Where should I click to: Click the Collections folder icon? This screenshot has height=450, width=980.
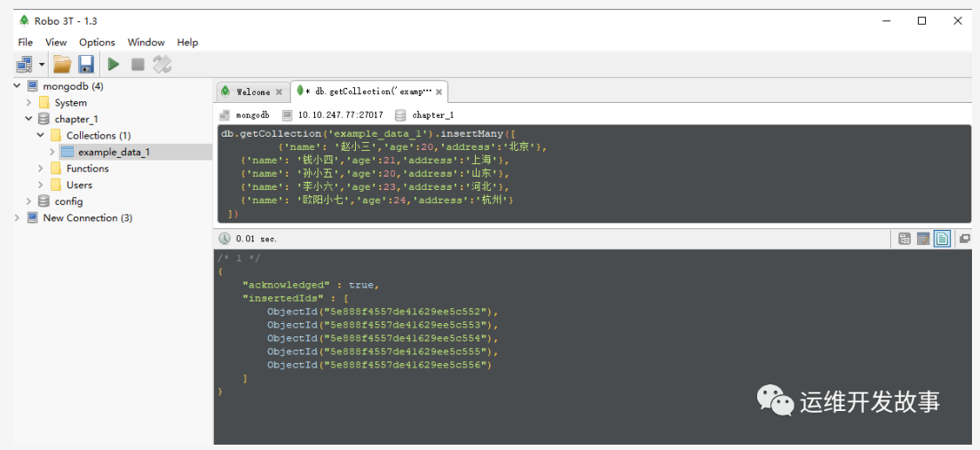(x=56, y=136)
